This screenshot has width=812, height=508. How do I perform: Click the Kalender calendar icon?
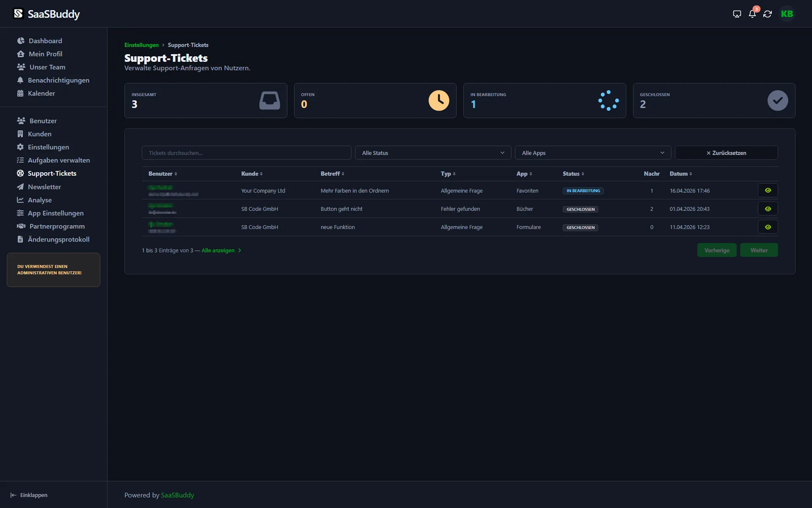20,93
